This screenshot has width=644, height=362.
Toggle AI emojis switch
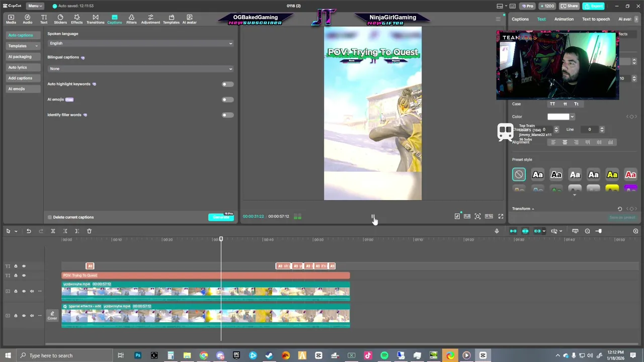point(227,100)
